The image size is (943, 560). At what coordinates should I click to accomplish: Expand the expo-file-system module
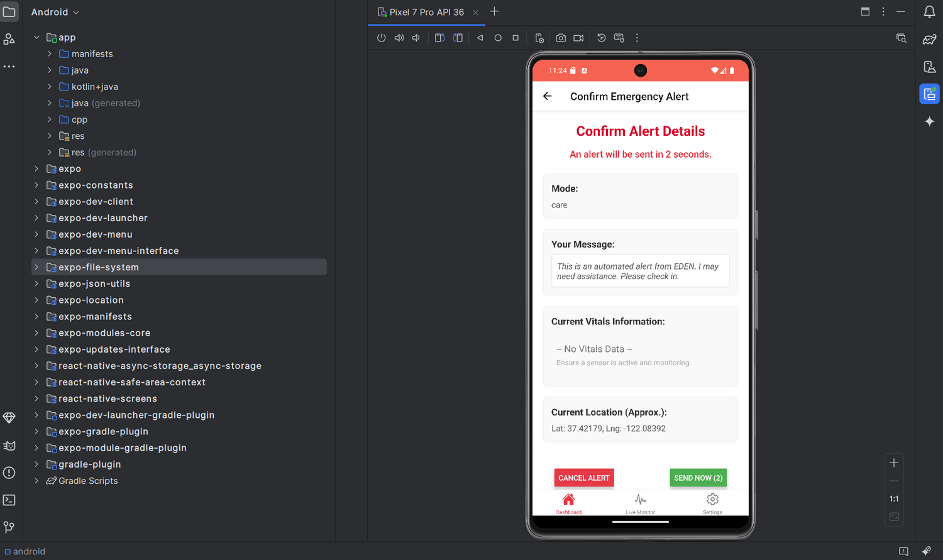pyautogui.click(x=36, y=267)
